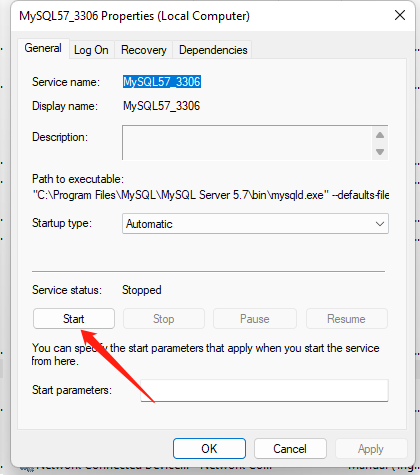This screenshot has width=420, height=475.
Task: Click the disabled Pause button
Action: [255, 319]
